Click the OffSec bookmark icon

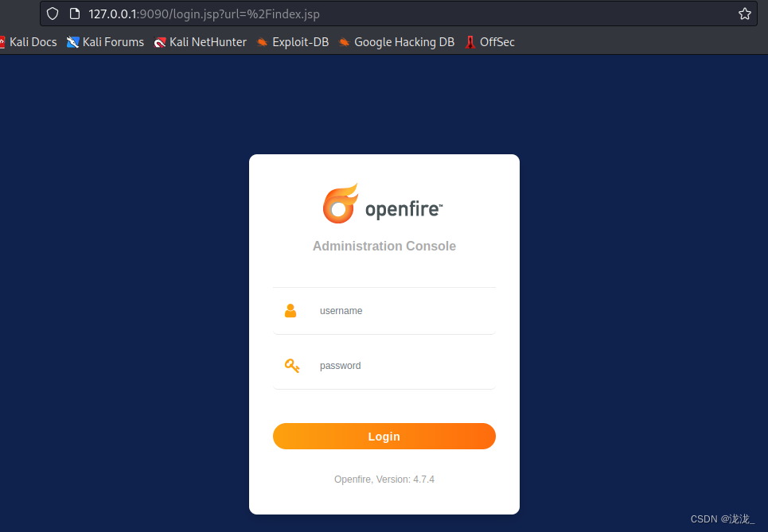pos(470,42)
